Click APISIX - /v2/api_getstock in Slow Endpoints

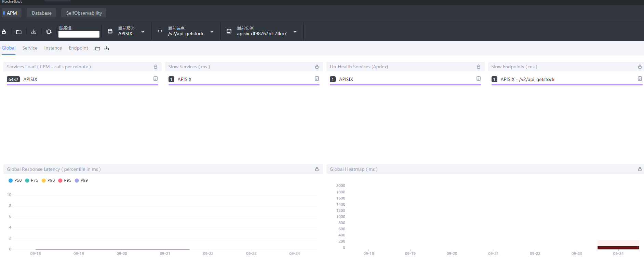[x=527, y=79]
